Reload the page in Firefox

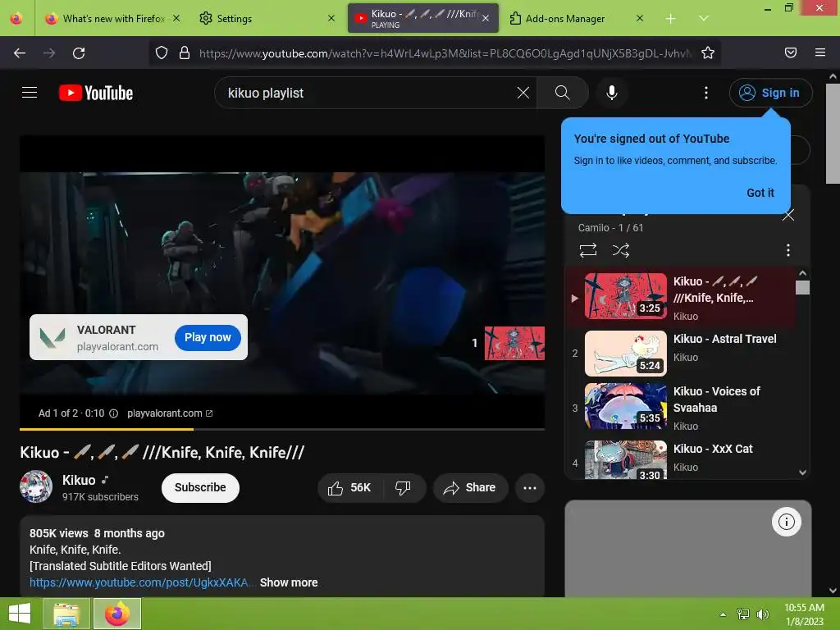pos(79,53)
